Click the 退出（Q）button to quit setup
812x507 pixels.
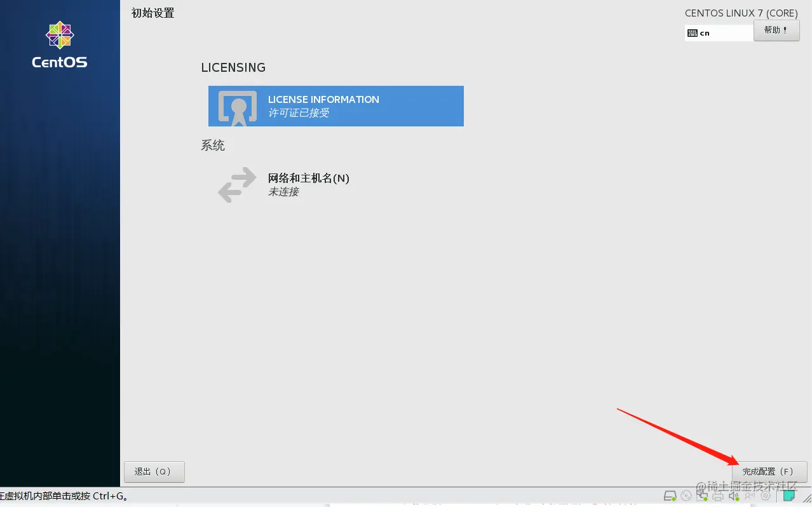point(154,471)
